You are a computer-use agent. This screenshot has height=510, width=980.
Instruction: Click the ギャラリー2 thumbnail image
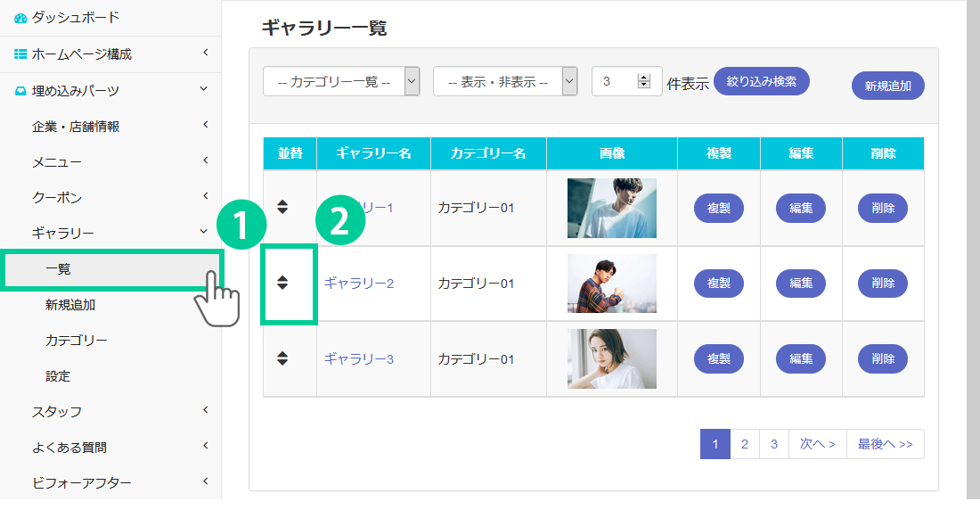pyautogui.click(x=612, y=284)
